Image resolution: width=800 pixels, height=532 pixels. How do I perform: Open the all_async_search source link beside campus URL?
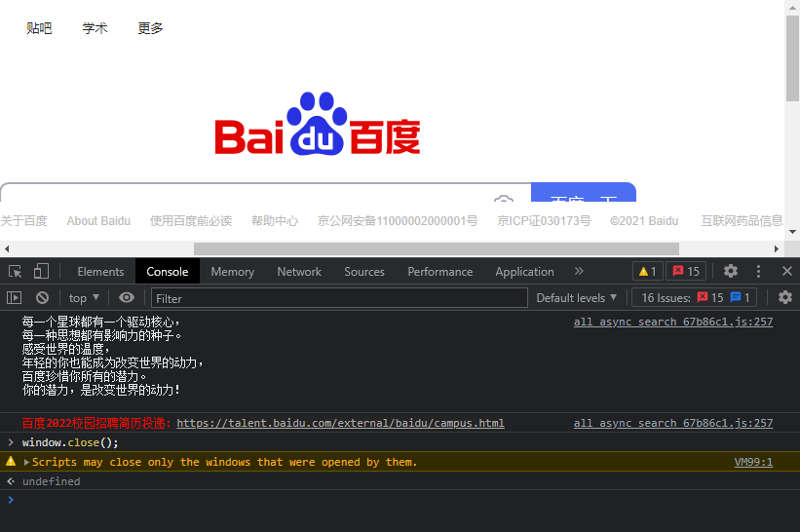click(673, 423)
